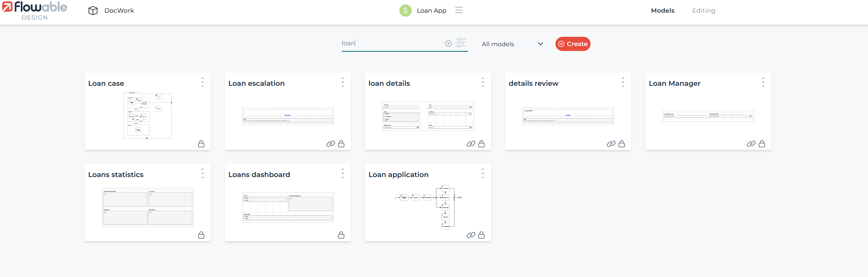Click the Loan App dollar icon
Image resolution: width=868 pixels, height=277 pixels.
click(405, 10)
